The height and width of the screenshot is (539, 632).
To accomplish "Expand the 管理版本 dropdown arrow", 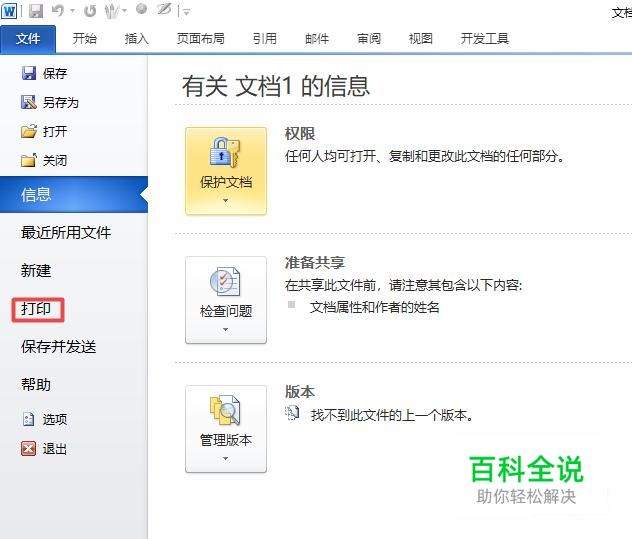I will [226, 458].
